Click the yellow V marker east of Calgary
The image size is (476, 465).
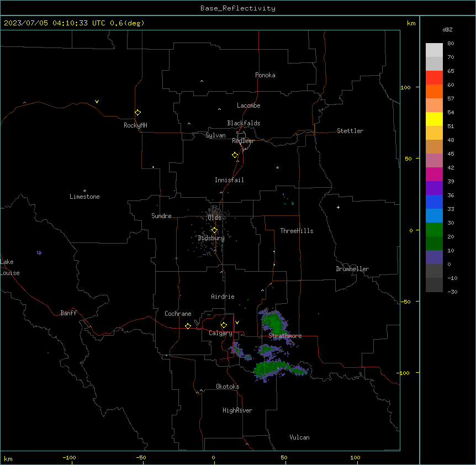click(x=237, y=323)
